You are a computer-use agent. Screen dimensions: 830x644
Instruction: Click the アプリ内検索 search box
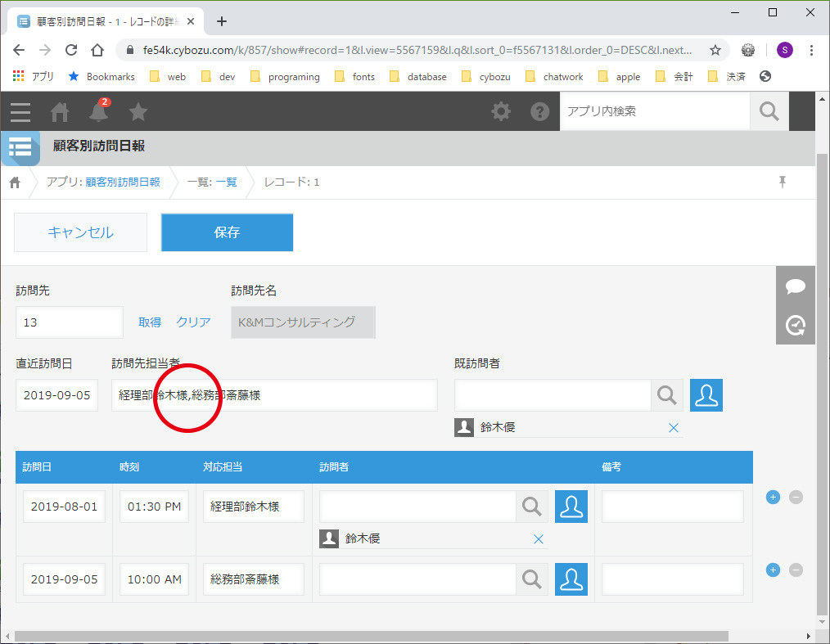click(x=655, y=111)
